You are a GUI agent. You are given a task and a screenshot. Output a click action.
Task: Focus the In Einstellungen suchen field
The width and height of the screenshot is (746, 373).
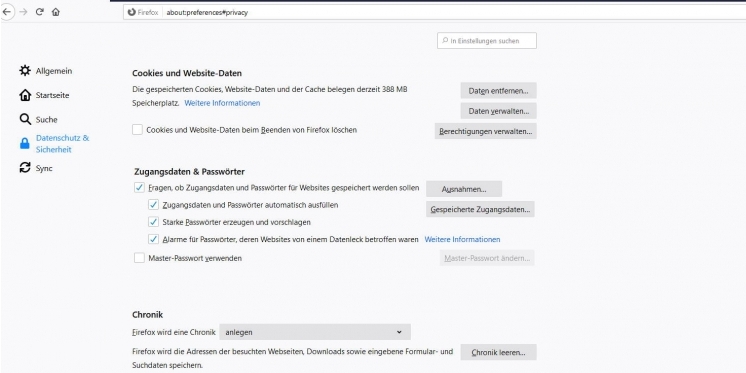point(487,40)
